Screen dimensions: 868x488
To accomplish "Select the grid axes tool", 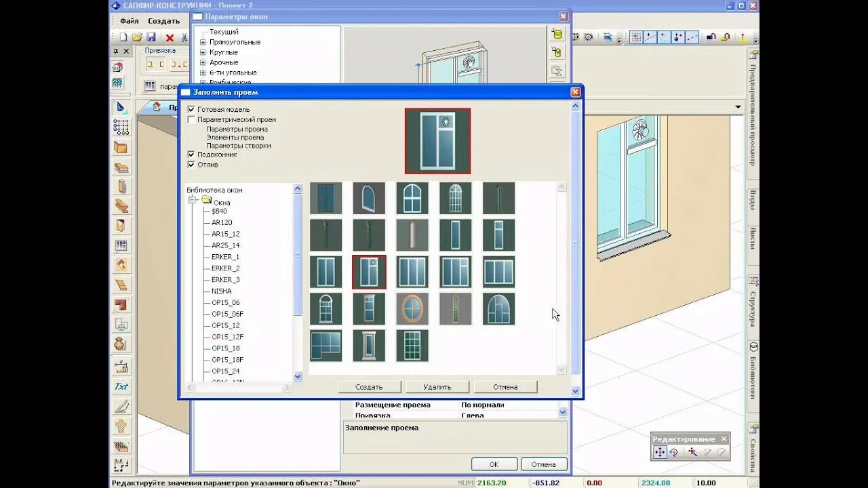I will coord(121,127).
